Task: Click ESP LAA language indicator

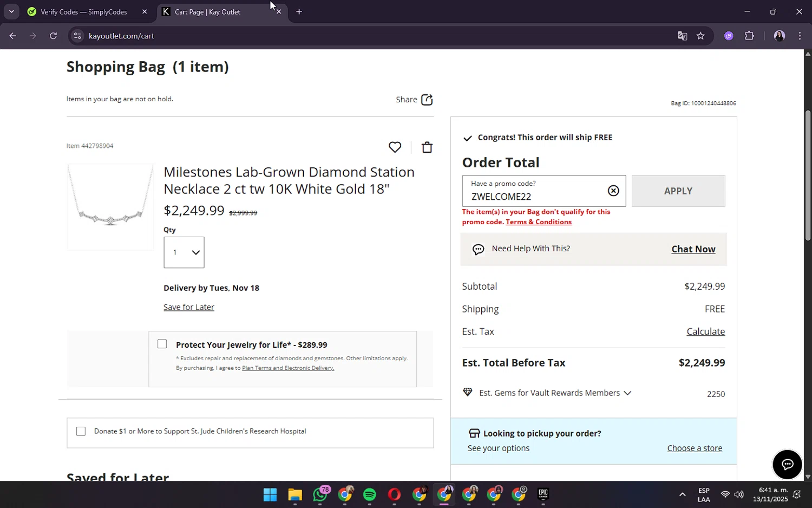Action: (x=704, y=494)
